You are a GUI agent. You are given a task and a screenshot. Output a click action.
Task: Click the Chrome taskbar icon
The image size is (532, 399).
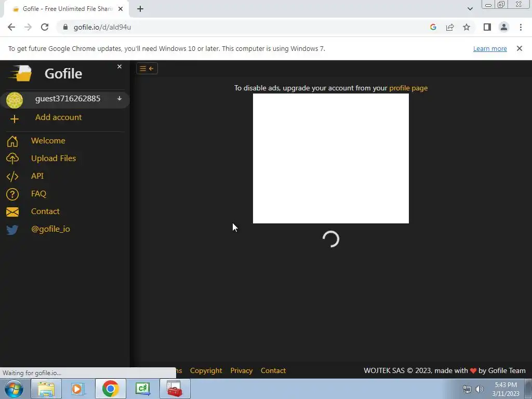tap(110, 389)
